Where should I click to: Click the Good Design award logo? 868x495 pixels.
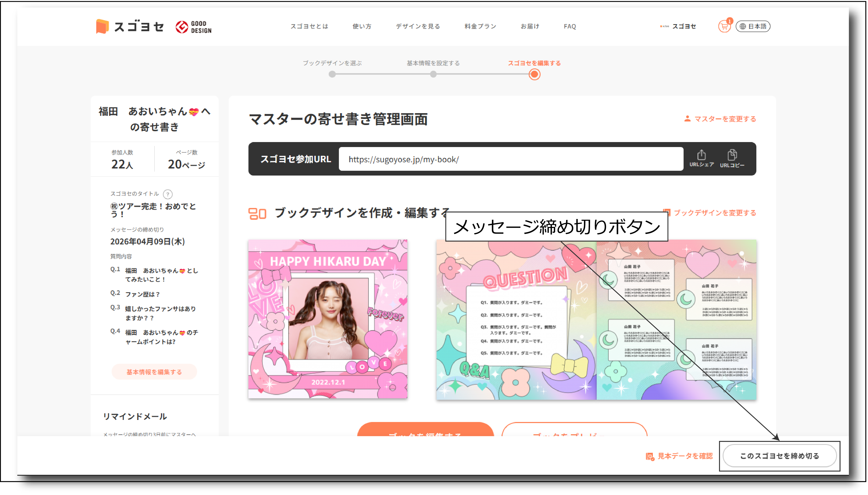coord(193,27)
